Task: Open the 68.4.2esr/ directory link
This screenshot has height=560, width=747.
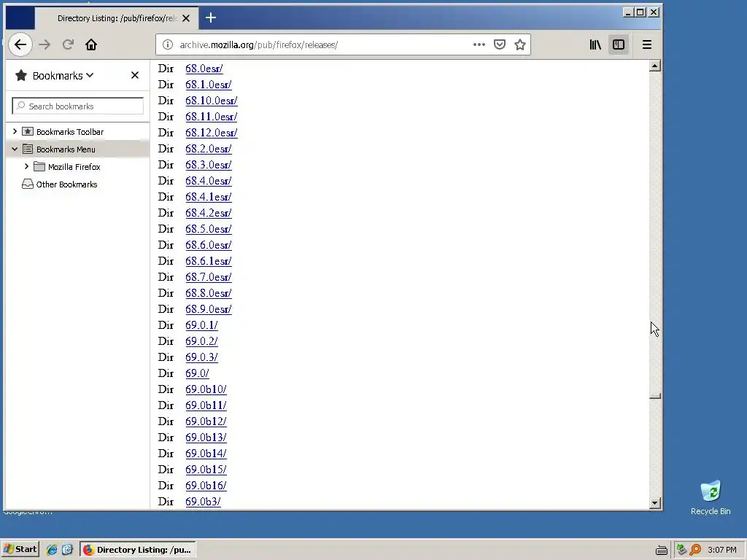Action: pos(208,213)
